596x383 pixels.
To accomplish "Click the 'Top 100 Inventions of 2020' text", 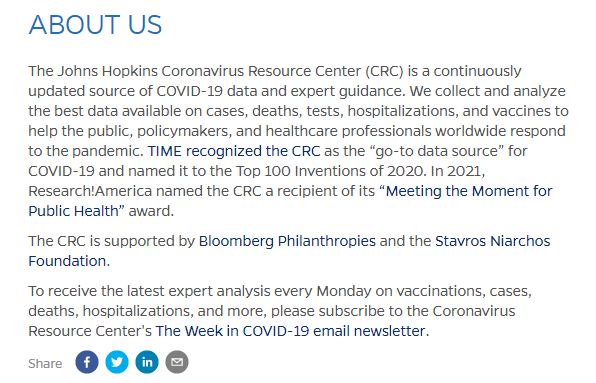I will point(329,171).
